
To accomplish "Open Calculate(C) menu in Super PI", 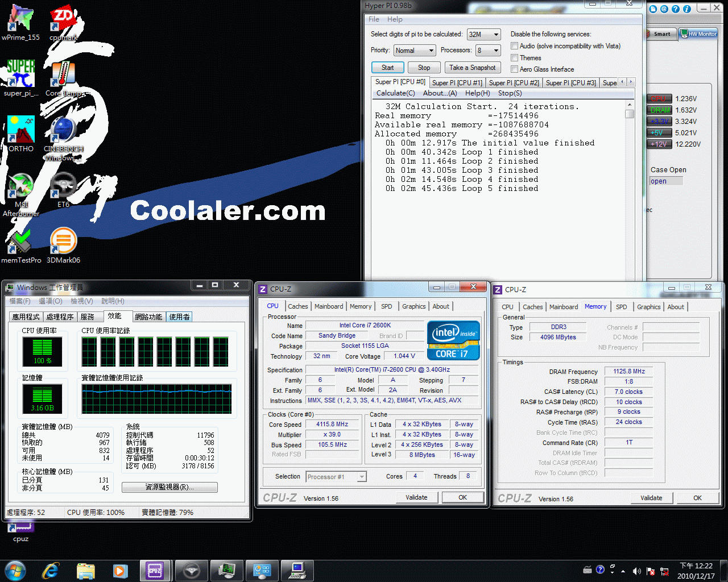I will (395, 93).
